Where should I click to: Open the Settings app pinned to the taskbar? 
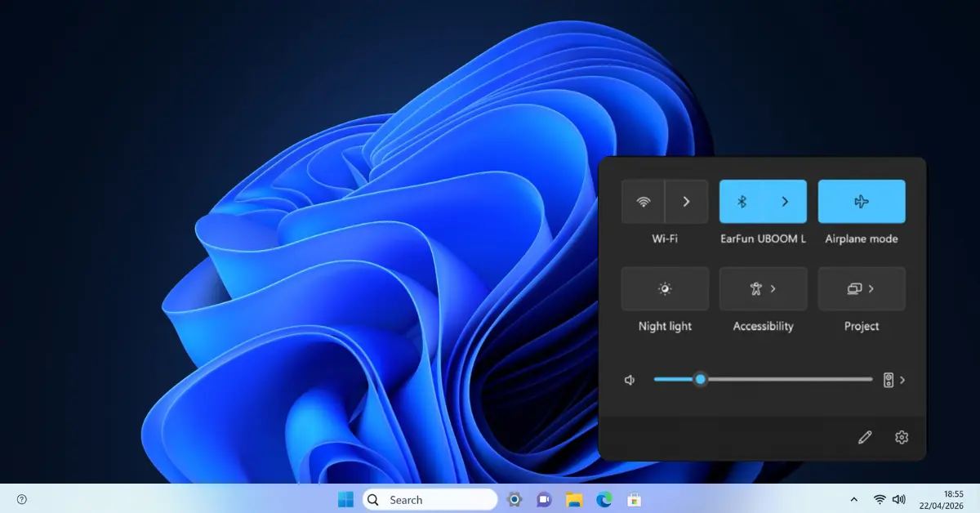click(x=514, y=499)
